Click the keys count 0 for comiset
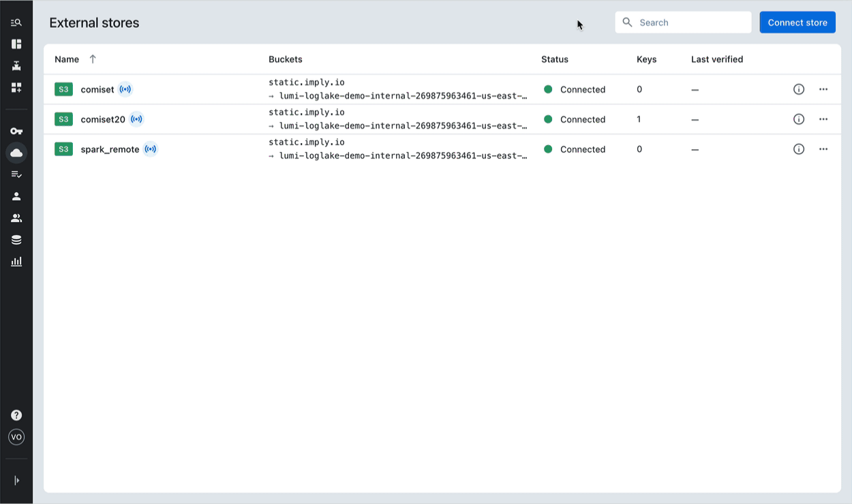Viewport: 852px width, 504px height. 639,89
